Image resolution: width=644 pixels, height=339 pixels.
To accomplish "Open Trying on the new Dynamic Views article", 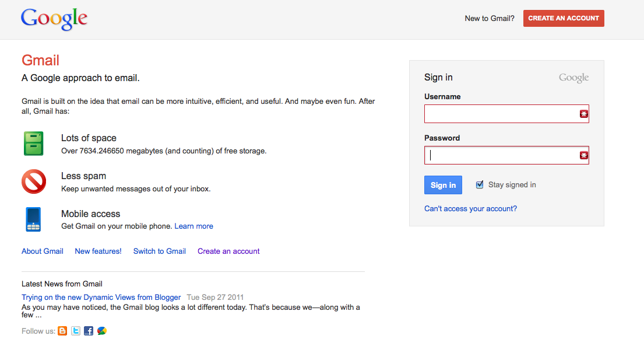I will tap(101, 298).
